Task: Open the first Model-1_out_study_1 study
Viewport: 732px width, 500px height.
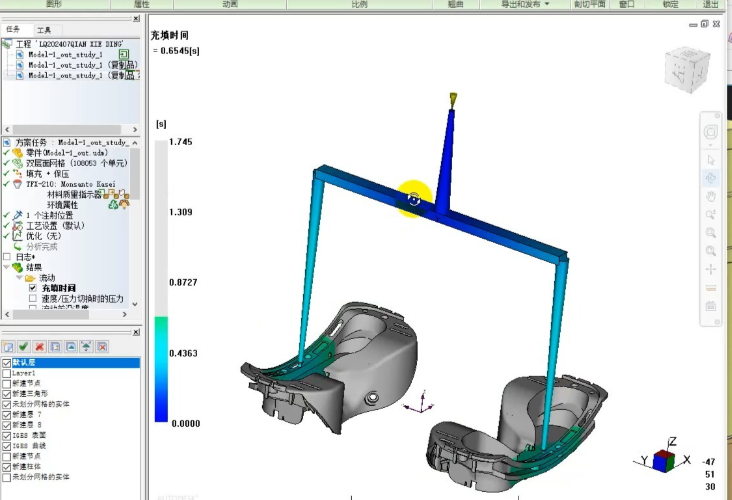Action: 65,54
